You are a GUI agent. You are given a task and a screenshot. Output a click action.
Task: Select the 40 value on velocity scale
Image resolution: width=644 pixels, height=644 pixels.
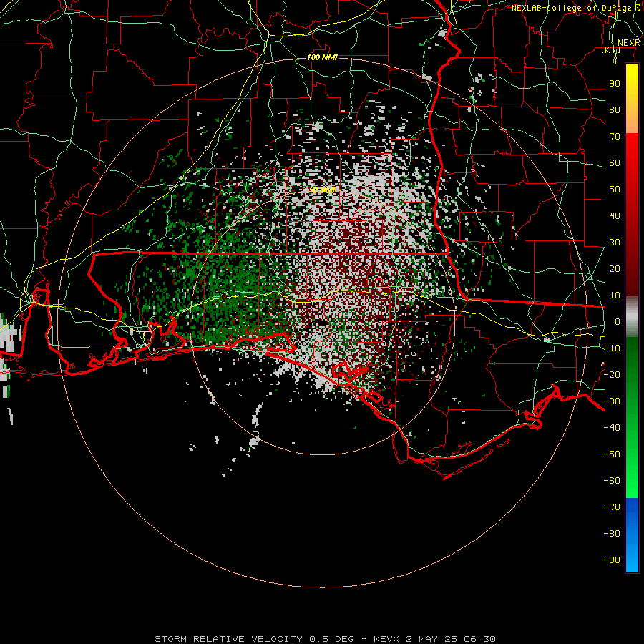pos(615,216)
